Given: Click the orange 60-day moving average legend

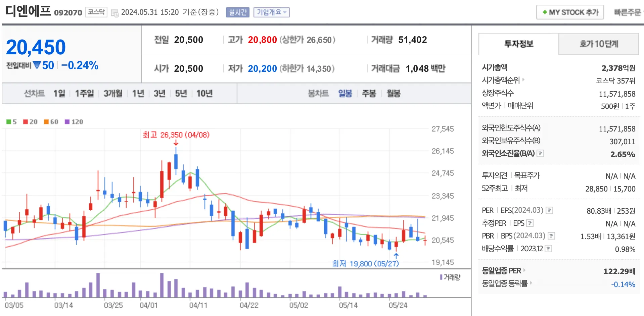Looking at the screenshot, I should (x=51, y=122).
